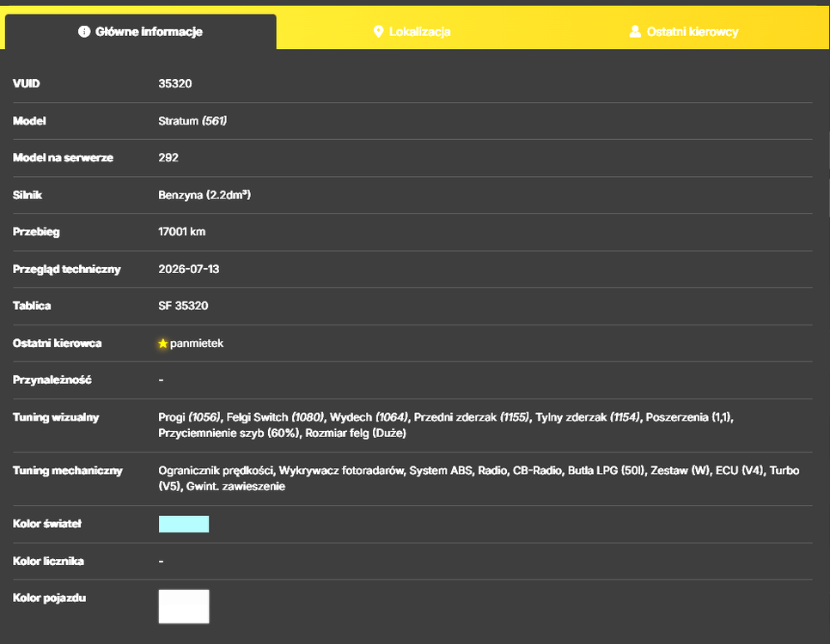This screenshot has height=644, width=830.
Task: Click the Tuning wizualny row label
Action: 56,417
